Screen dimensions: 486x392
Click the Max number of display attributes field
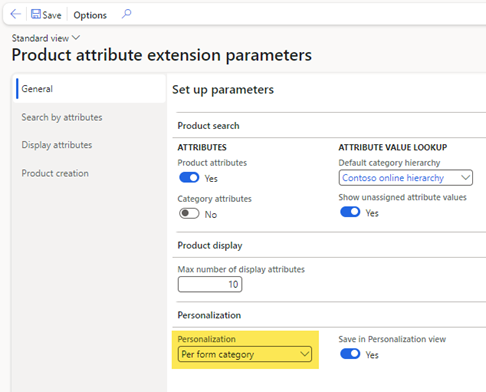(210, 284)
